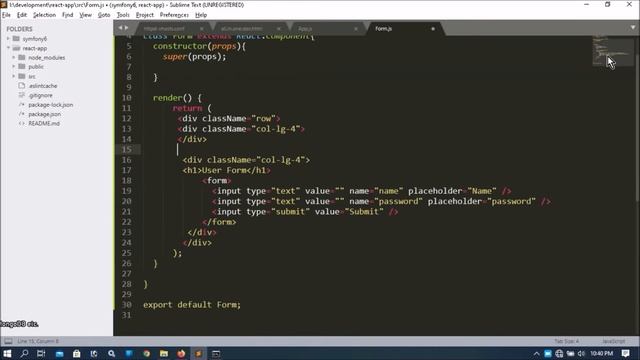Open the .gitignore file
Screen dimensions: 640x360
pos(40,96)
